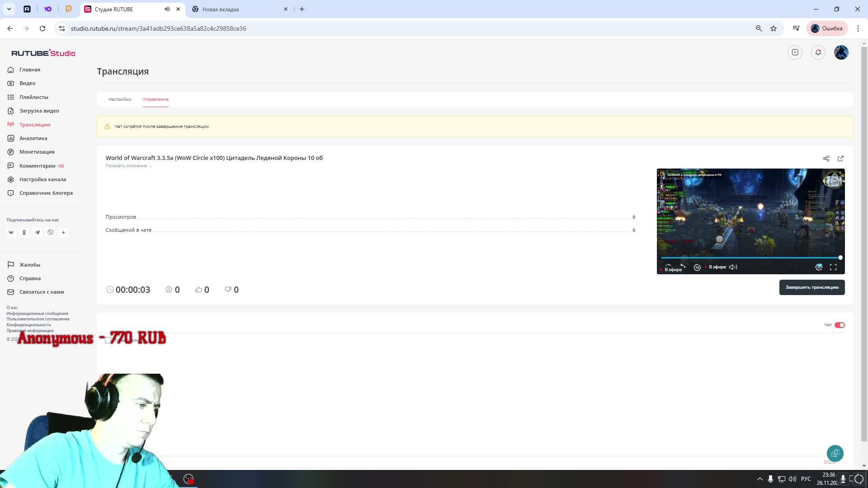Click the create video plus icon
This screenshot has width=868, height=488.
[795, 52]
